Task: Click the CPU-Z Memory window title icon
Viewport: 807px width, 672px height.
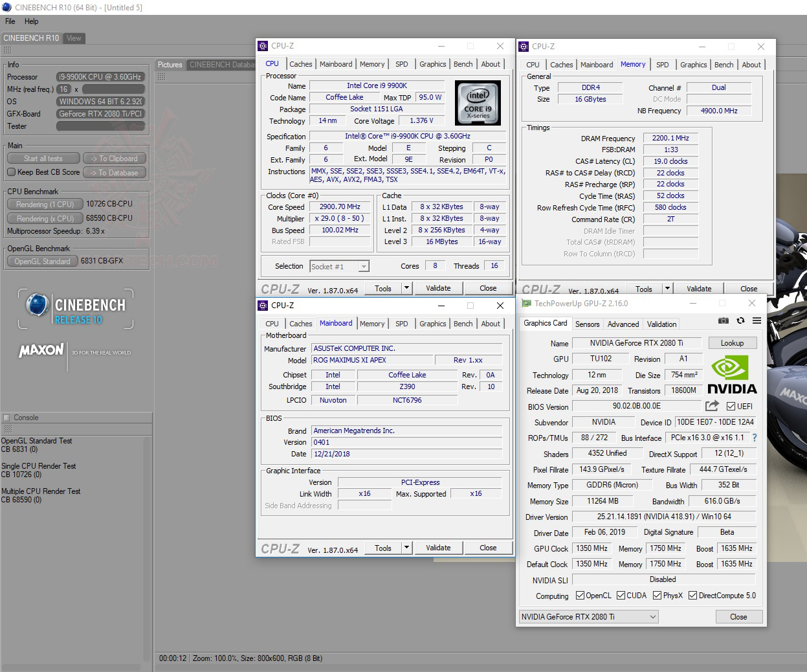Action: coord(524,47)
